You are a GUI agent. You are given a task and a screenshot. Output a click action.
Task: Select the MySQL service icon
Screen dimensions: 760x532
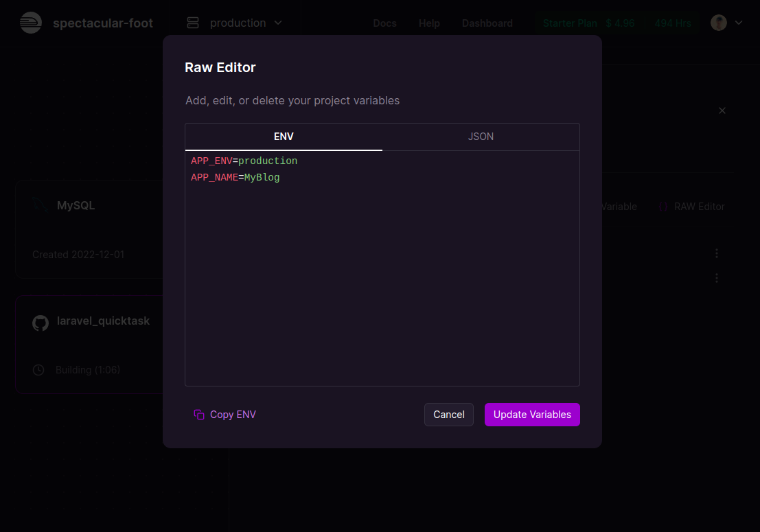(40, 205)
